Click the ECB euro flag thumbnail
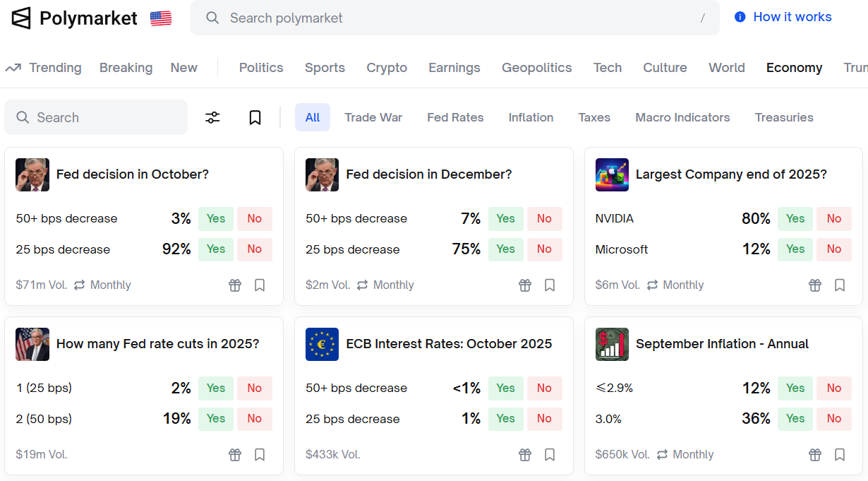 (x=322, y=344)
